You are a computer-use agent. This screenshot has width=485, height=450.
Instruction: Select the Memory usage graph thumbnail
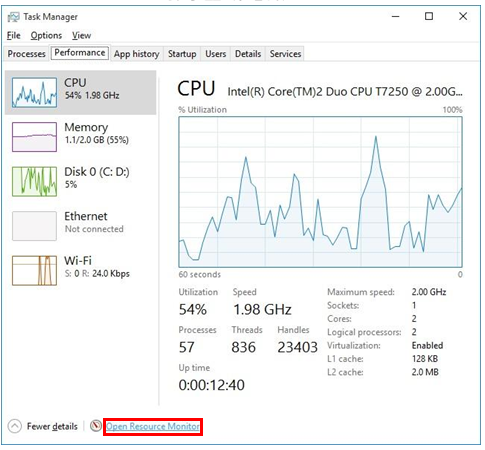click(34, 137)
